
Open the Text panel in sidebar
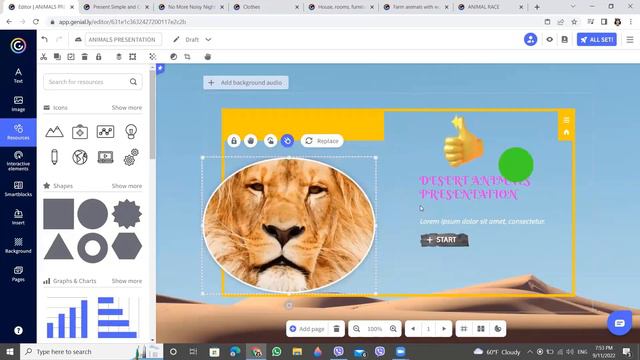click(18, 76)
